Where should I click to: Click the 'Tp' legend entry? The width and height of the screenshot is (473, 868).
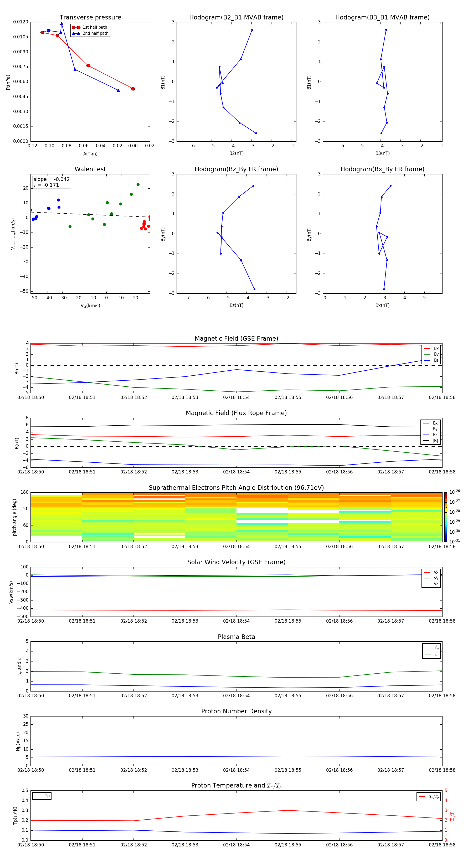point(42,796)
